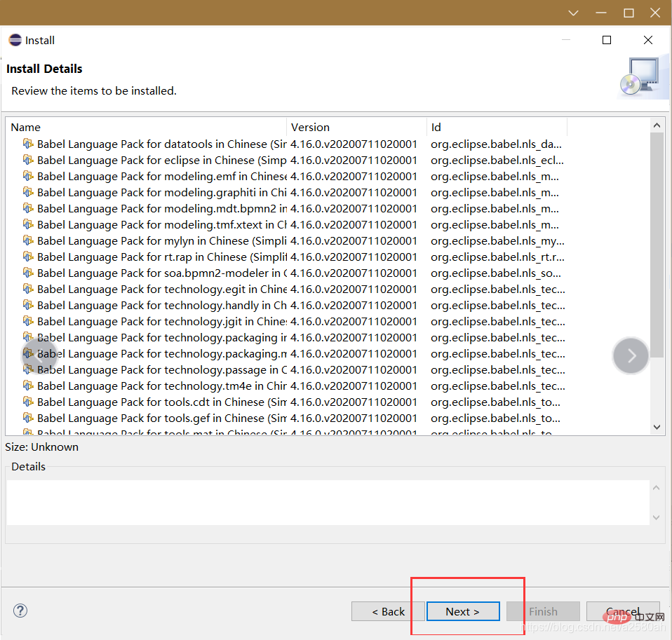Click the tools.cdt pack icon
672x640 pixels.
click(x=28, y=402)
